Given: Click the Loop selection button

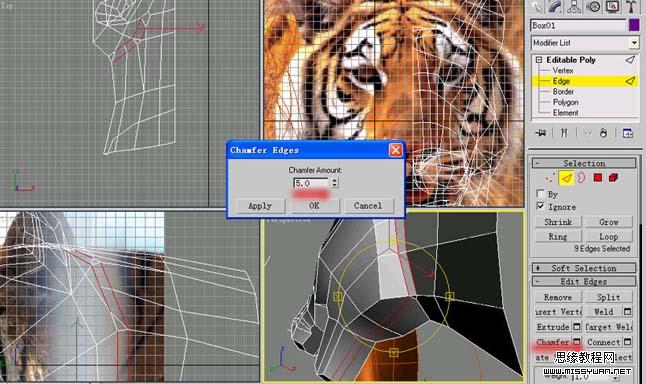Looking at the screenshot, I should [x=609, y=237].
